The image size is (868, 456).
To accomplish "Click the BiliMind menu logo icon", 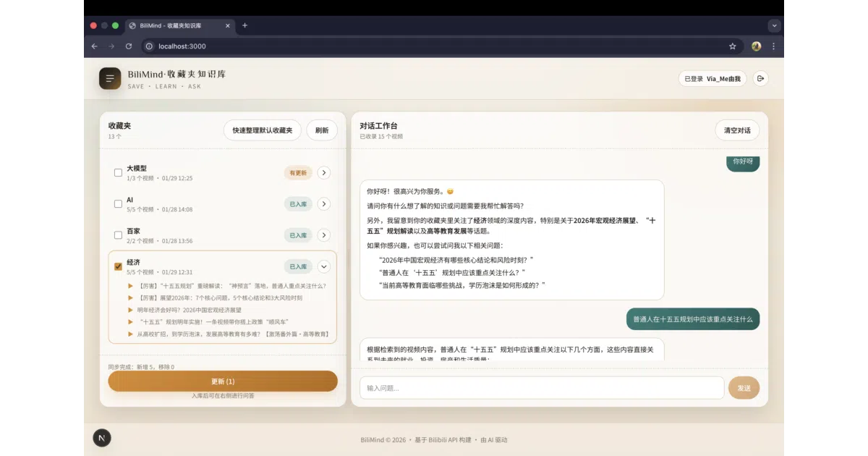I will click(110, 78).
